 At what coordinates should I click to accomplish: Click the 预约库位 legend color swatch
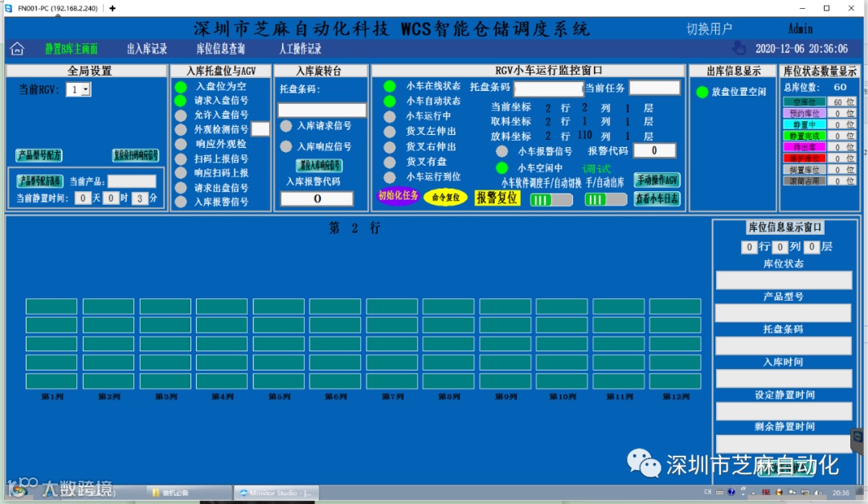coord(805,113)
